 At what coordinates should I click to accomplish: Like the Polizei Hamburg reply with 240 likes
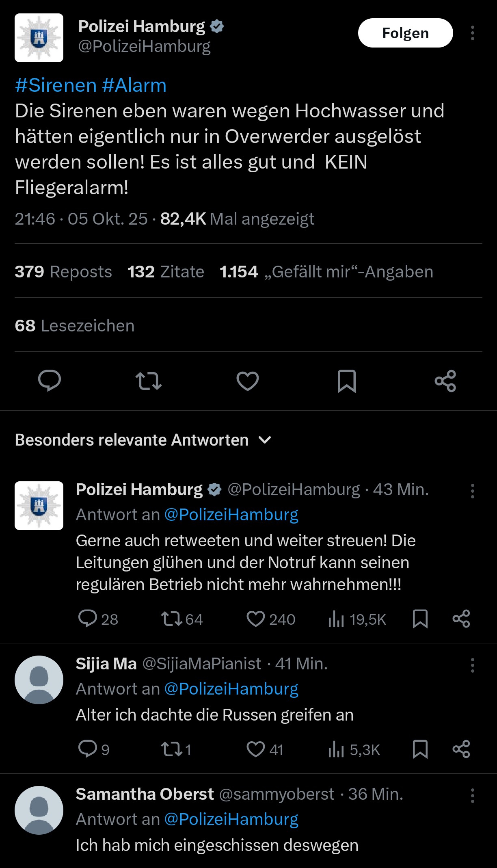pyautogui.click(x=256, y=619)
